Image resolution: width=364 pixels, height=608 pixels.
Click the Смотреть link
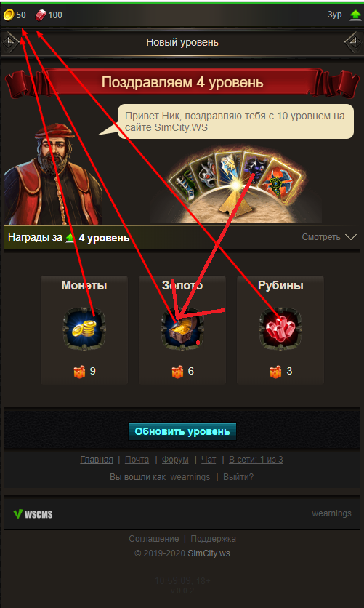tap(322, 237)
